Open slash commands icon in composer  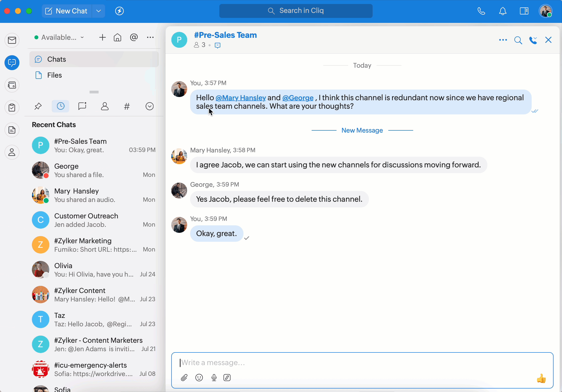[x=227, y=378]
